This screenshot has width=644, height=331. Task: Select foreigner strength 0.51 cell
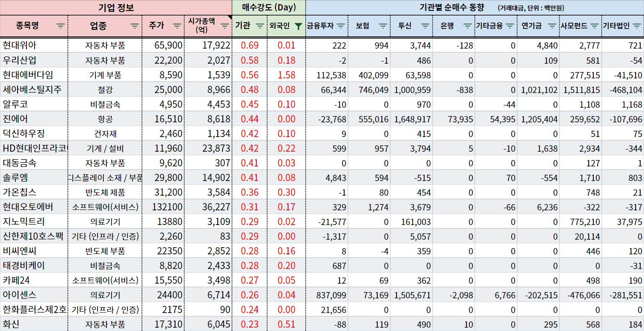286,324
